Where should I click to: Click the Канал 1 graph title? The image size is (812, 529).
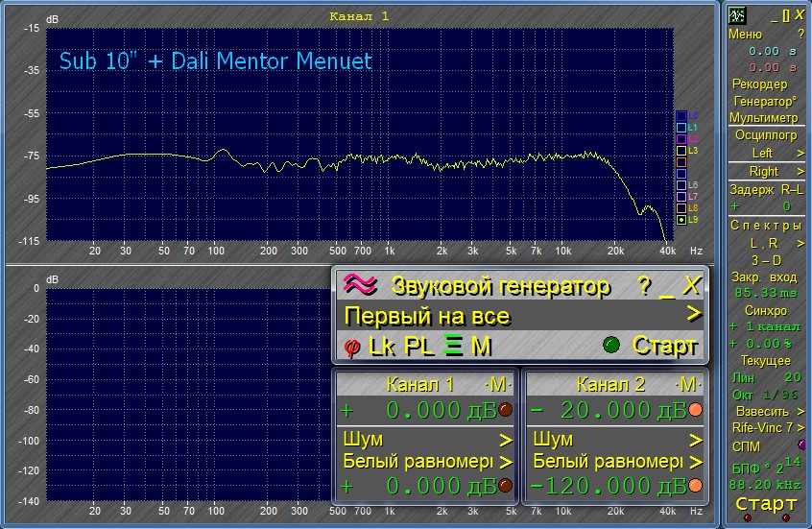(359, 16)
